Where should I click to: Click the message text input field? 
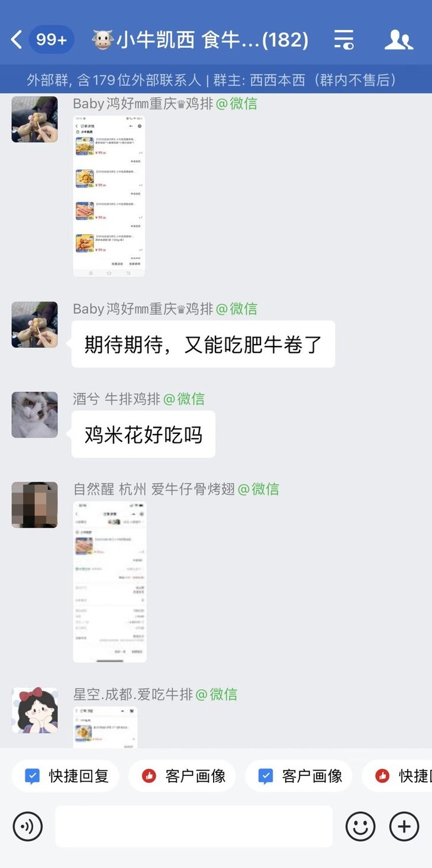(x=194, y=826)
